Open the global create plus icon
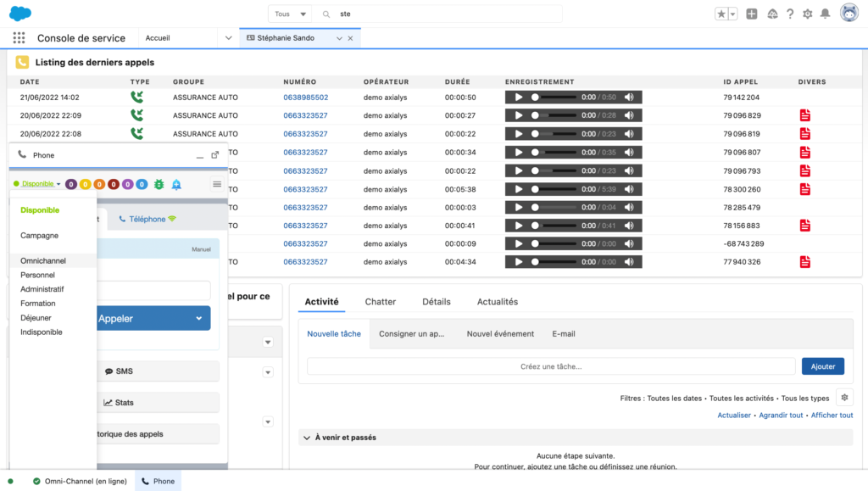The height and width of the screenshot is (491, 868). (x=751, y=14)
